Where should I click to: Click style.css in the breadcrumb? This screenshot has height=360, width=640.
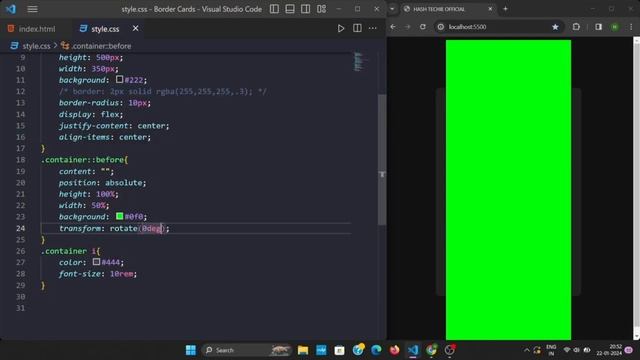click(36, 46)
